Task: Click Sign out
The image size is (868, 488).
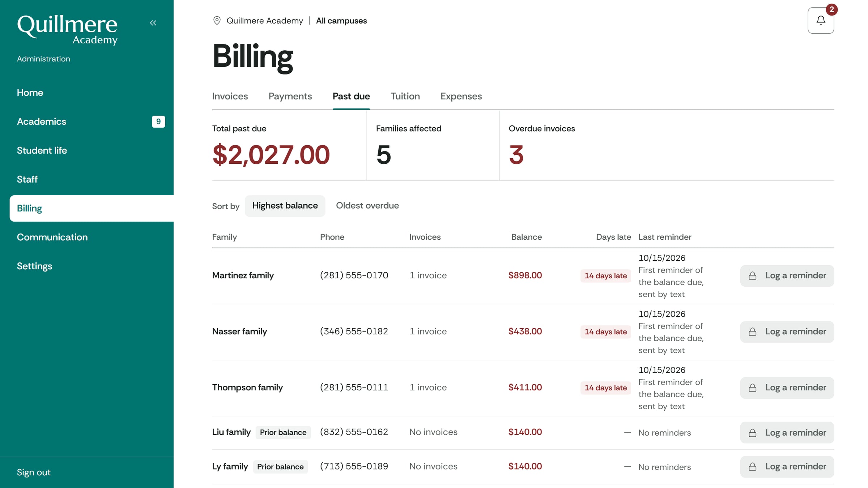Action: [34, 472]
